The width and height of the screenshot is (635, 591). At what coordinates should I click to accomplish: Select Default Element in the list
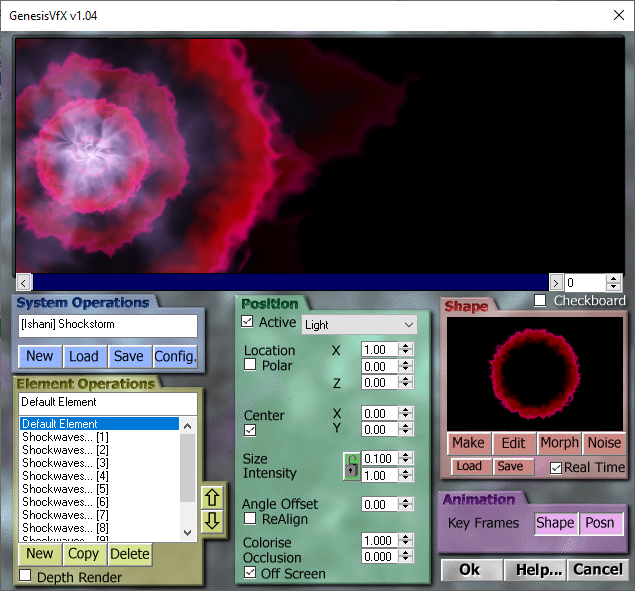pos(99,424)
